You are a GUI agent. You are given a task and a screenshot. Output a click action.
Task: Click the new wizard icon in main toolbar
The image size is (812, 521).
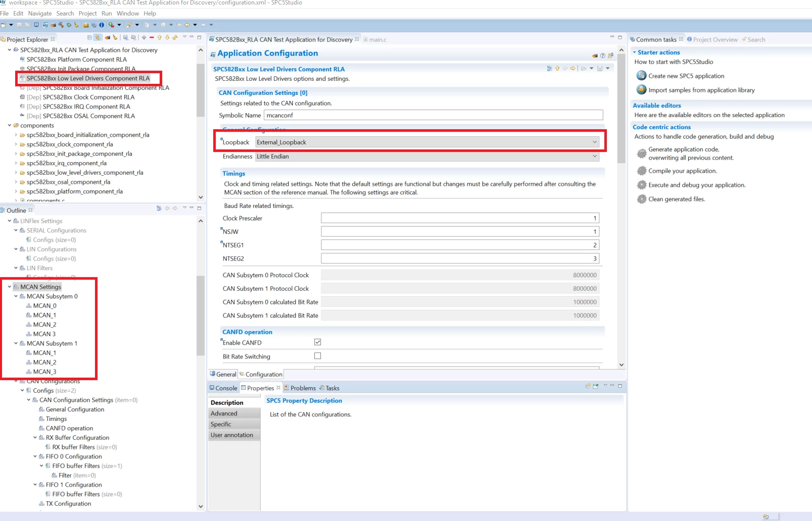[x=4, y=25]
